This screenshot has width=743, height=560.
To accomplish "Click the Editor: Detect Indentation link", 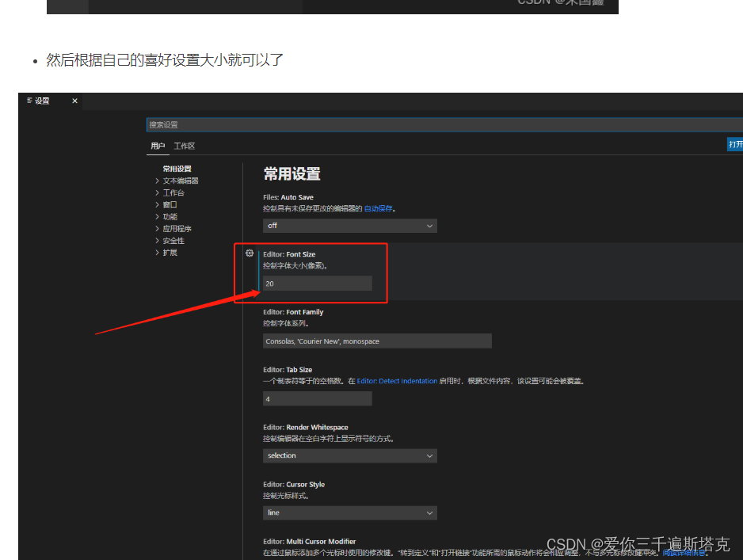I will (x=397, y=380).
